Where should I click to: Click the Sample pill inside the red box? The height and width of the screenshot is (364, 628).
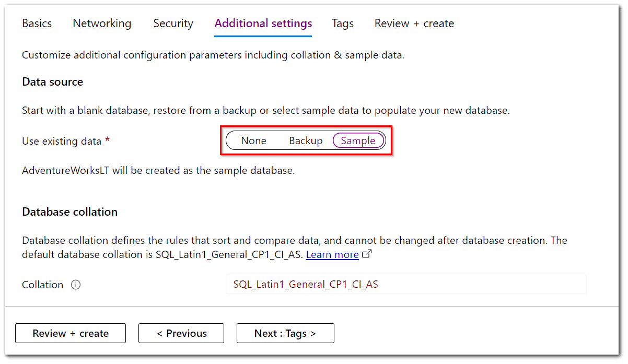point(358,140)
